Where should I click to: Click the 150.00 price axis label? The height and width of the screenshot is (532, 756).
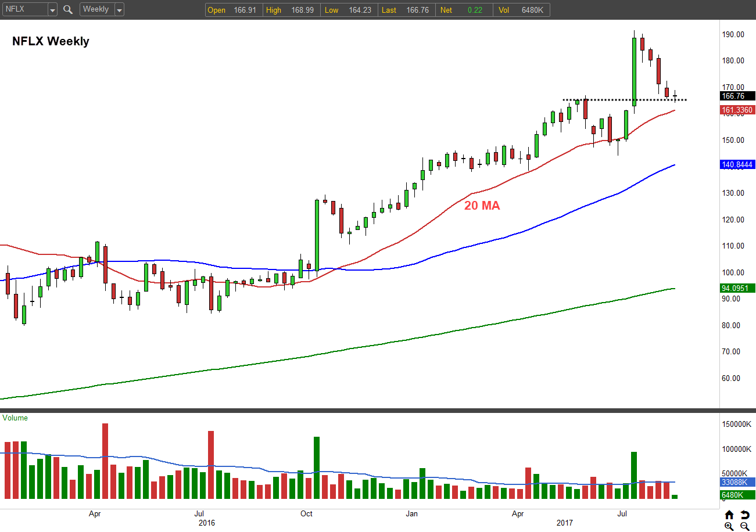pyautogui.click(x=733, y=140)
